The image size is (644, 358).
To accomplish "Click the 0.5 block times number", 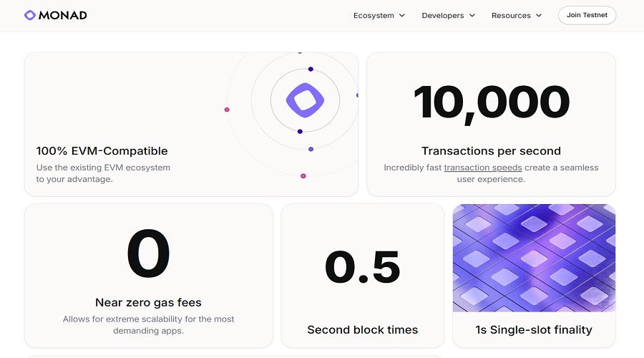I will (x=362, y=266).
